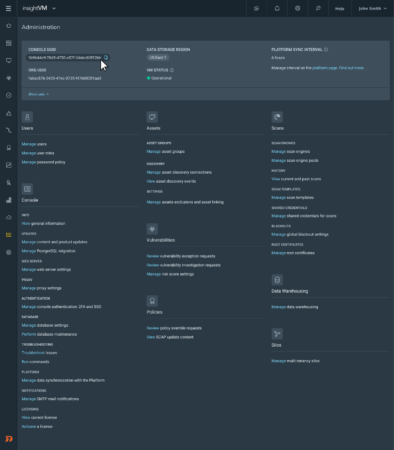Manage proxy settings link
Image resolution: width=394 pixels, height=450 pixels.
41,288
